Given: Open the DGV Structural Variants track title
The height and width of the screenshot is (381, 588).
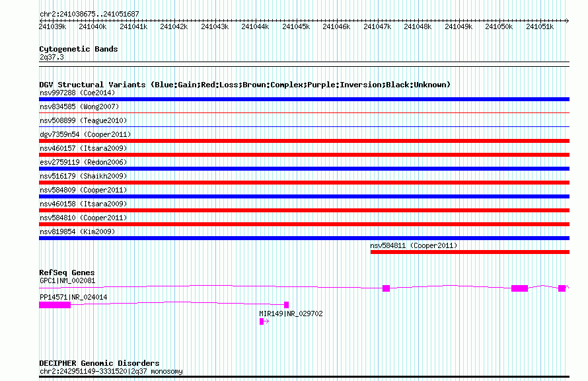Looking at the screenshot, I should (244, 85).
